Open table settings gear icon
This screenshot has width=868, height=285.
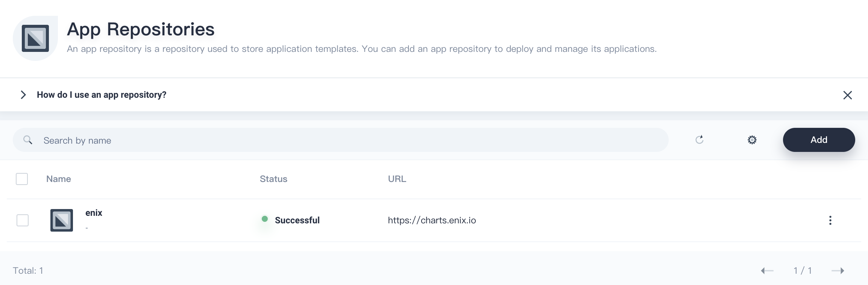752,140
